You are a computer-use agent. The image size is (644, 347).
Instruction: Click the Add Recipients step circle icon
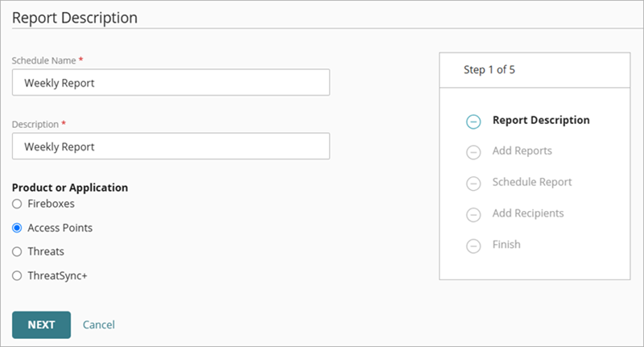coord(473,215)
